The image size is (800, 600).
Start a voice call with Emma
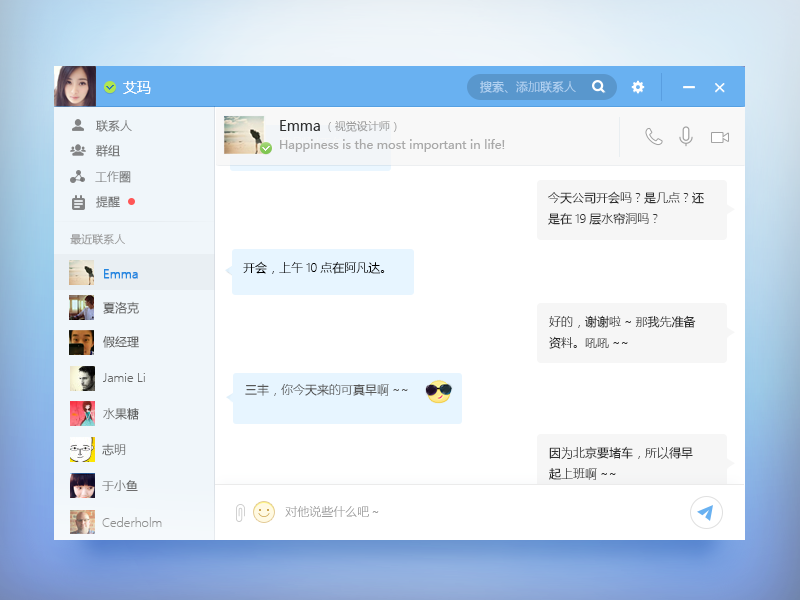tap(653, 137)
